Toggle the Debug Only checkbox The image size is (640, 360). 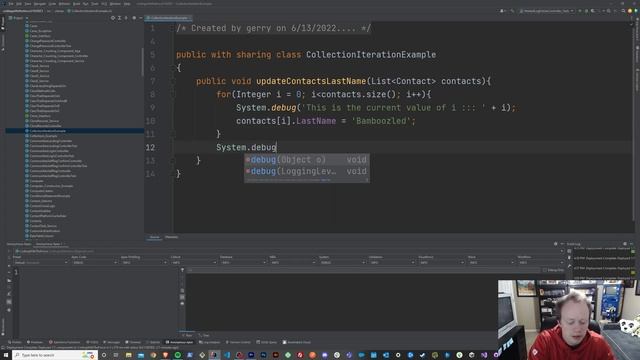(x=545, y=270)
